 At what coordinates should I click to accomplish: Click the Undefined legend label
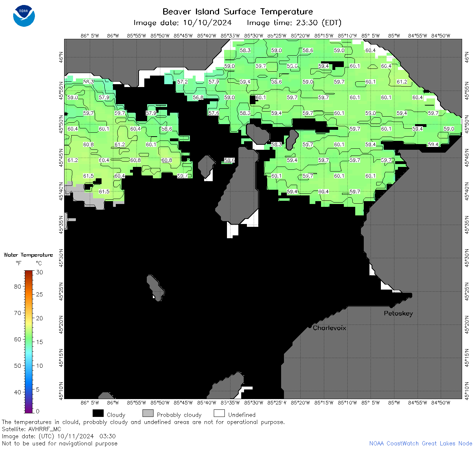(242, 415)
